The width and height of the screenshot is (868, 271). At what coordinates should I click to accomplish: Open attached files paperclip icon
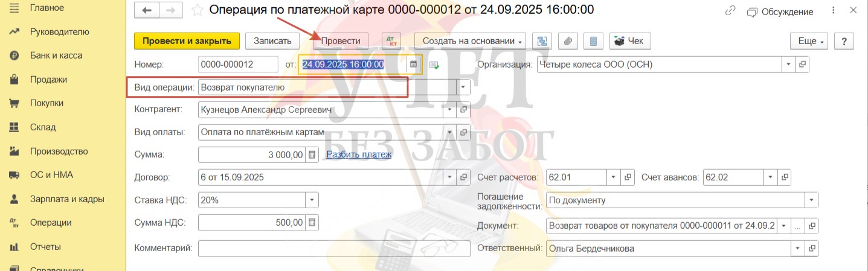point(568,41)
